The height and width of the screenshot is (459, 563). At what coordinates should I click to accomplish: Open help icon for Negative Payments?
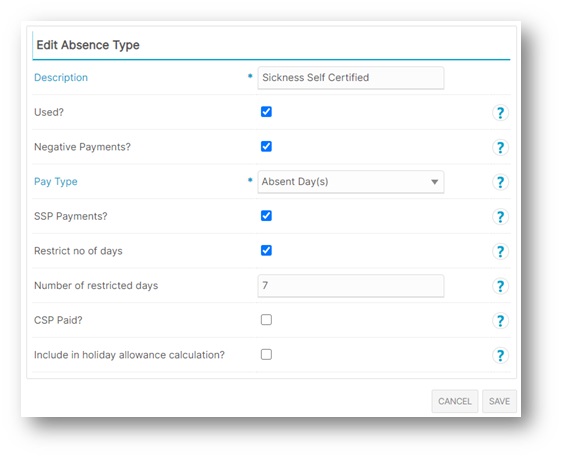tap(500, 147)
